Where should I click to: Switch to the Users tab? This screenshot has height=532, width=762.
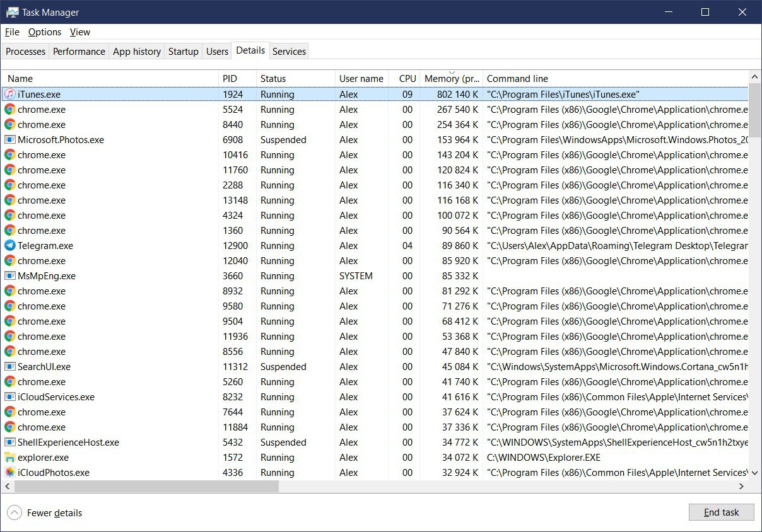(217, 52)
